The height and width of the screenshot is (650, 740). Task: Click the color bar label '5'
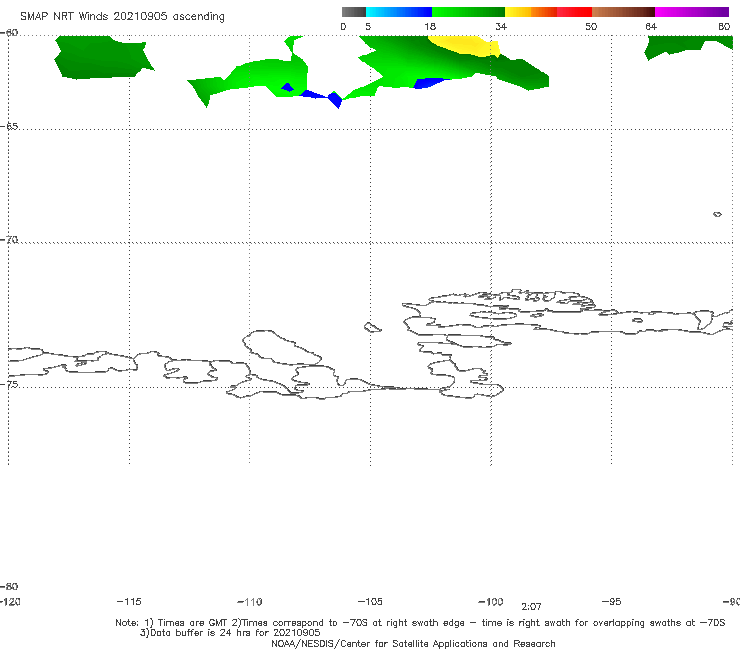368,26
